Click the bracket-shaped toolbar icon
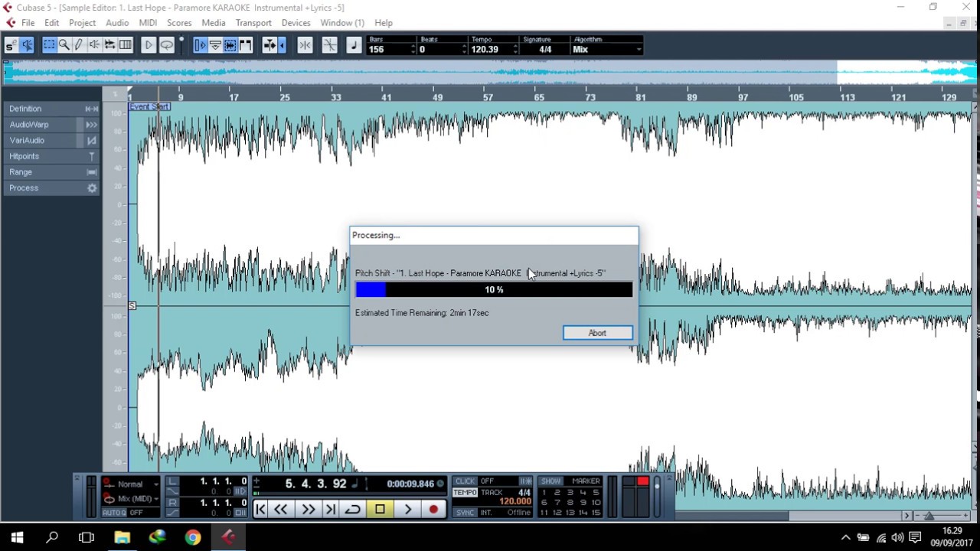The width and height of the screenshot is (980, 551). (x=246, y=46)
